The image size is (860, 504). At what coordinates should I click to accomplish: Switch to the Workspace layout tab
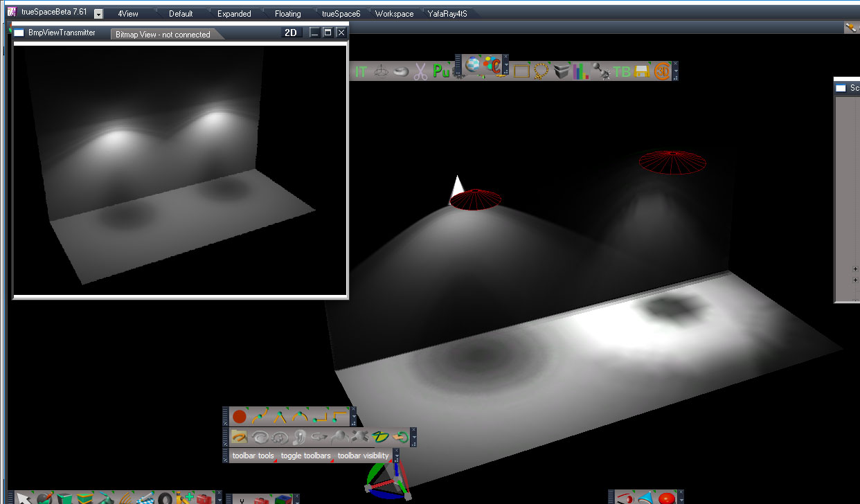(x=394, y=14)
